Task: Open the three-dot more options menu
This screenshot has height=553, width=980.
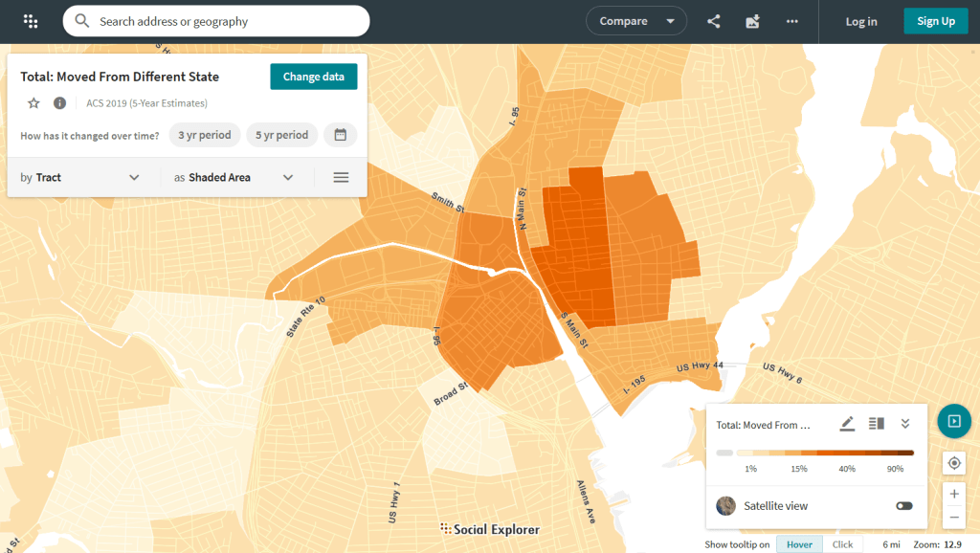Action: tap(791, 21)
